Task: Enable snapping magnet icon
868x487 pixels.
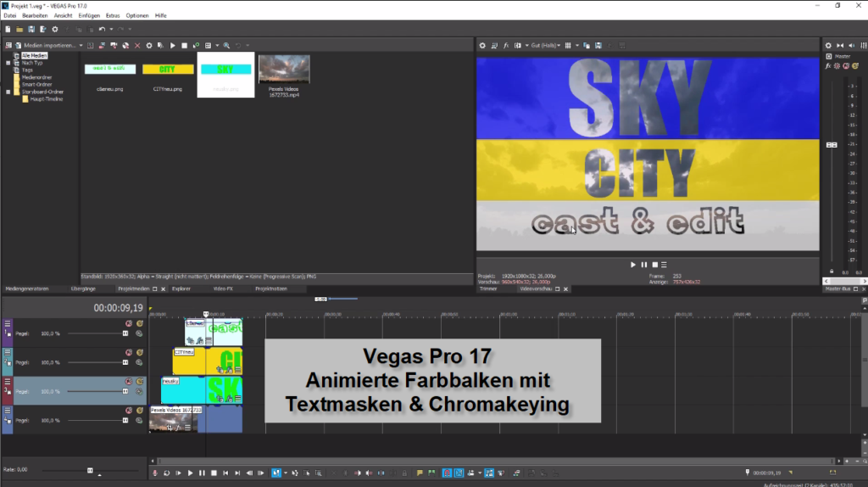Action: pos(447,473)
